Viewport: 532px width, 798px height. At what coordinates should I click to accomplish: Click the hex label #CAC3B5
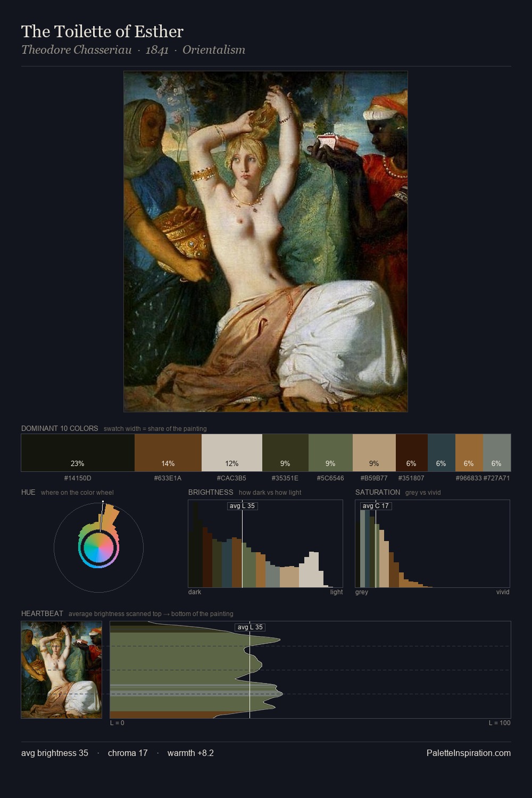coord(232,478)
